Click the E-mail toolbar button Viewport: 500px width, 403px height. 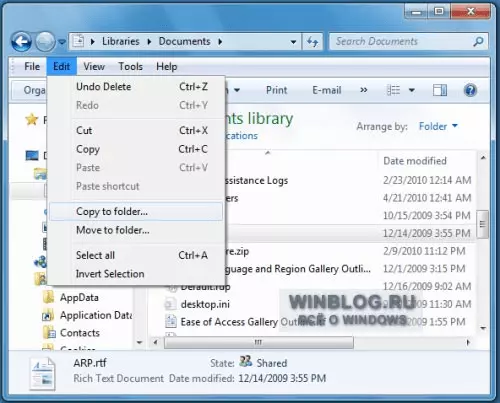pos(327,90)
